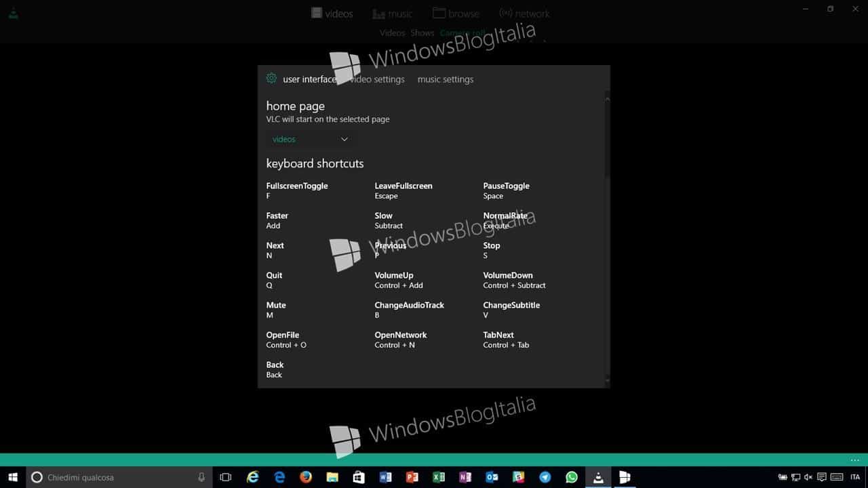Click the settings dialog vertical scrollbar
This screenshot has width=868, height=488.
click(x=607, y=239)
